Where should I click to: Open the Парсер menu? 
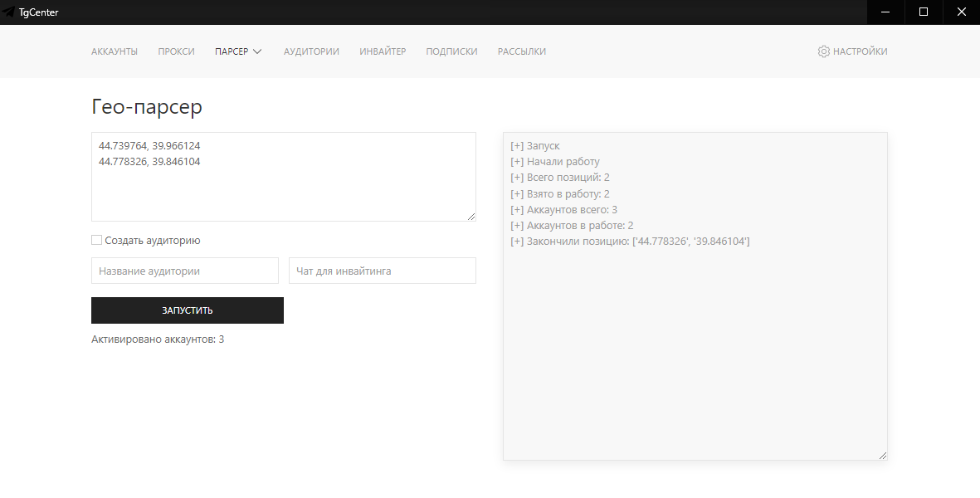232,51
